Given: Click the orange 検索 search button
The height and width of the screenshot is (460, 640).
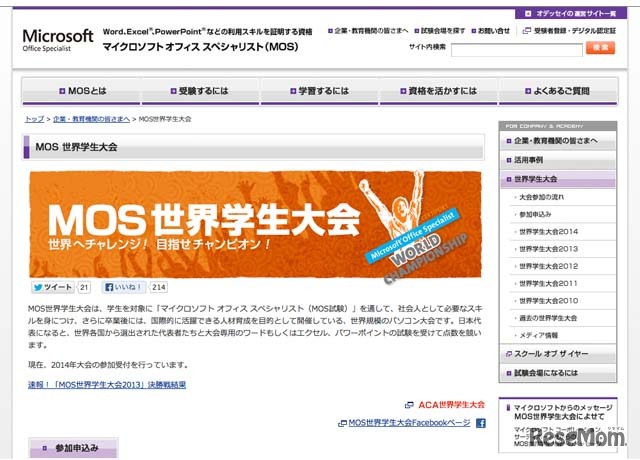Looking at the screenshot, I should point(600,48).
